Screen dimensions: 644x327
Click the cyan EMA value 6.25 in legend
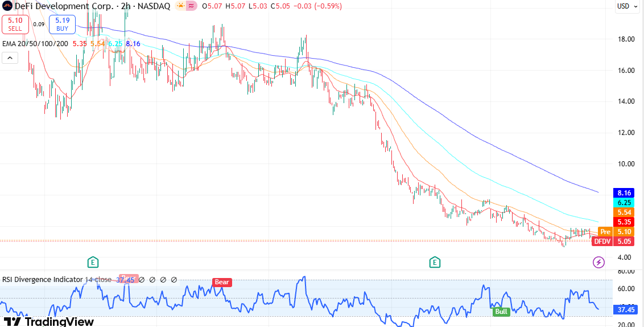pyautogui.click(x=115, y=43)
